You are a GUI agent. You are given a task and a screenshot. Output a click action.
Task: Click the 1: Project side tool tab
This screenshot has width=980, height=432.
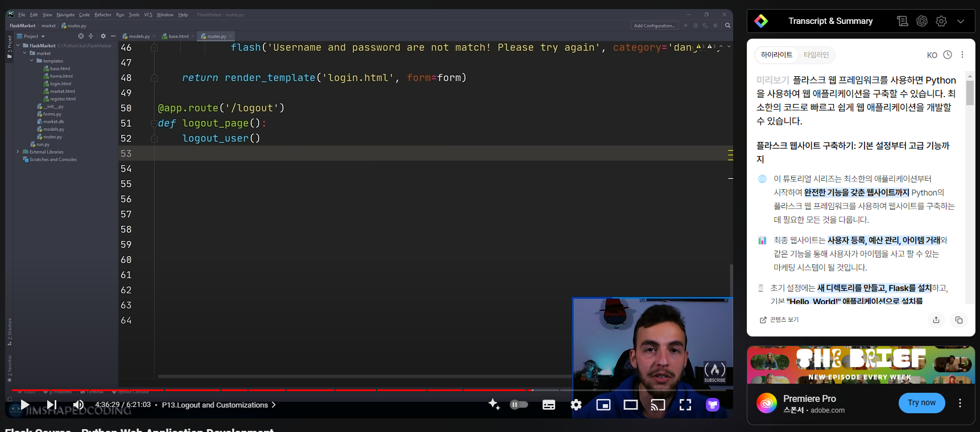(x=9, y=47)
